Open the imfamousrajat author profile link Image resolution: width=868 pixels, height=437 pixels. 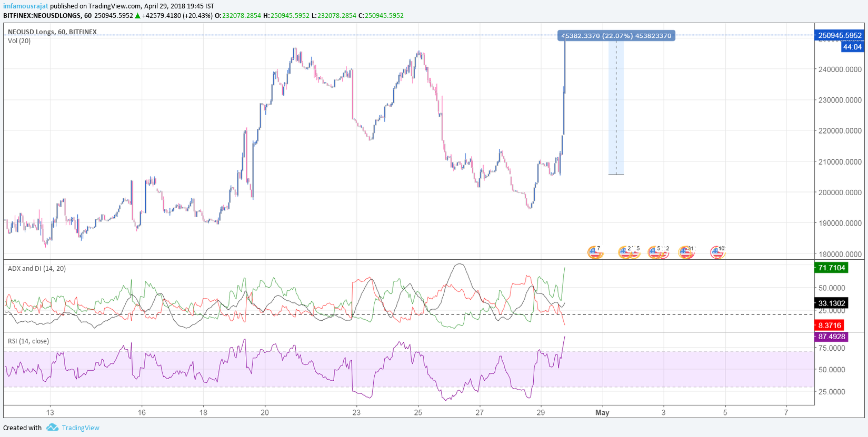pyautogui.click(x=26, y=6)
